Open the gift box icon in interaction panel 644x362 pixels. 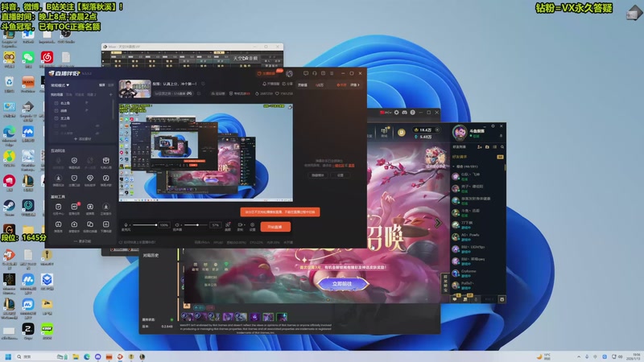coord(106,160)
